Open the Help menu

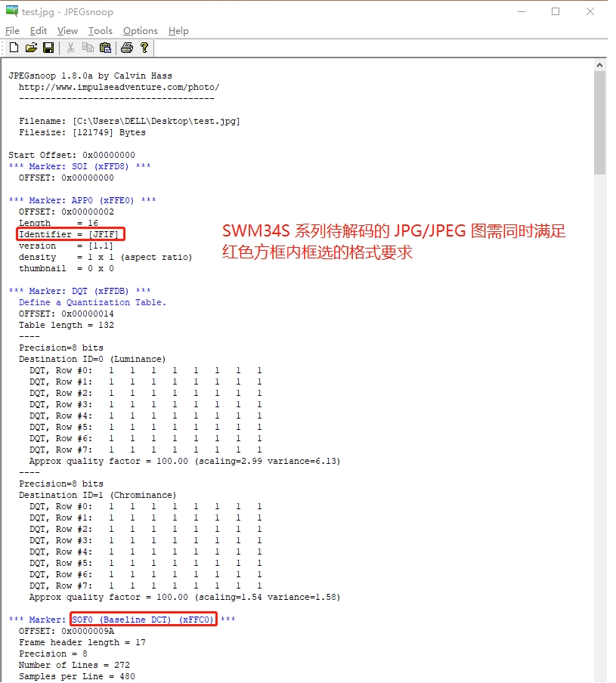(178, 31)
